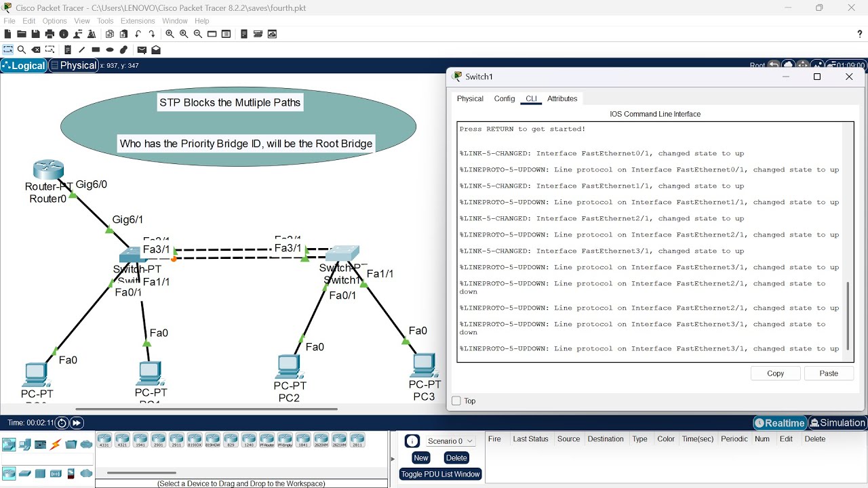Click the Save (floppy disk) toolbar icon
This screenshot has width=868, height=488.
click(35, 34)
